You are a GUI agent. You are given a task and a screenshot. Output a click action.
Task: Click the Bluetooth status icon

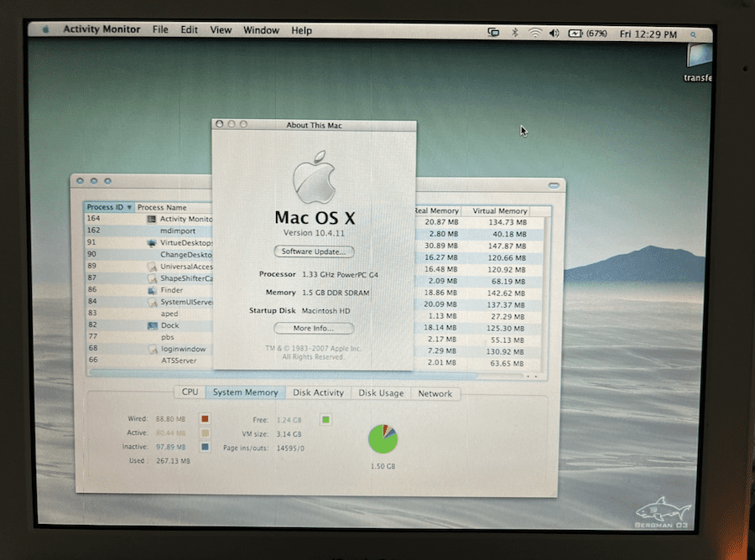[514, 33]
